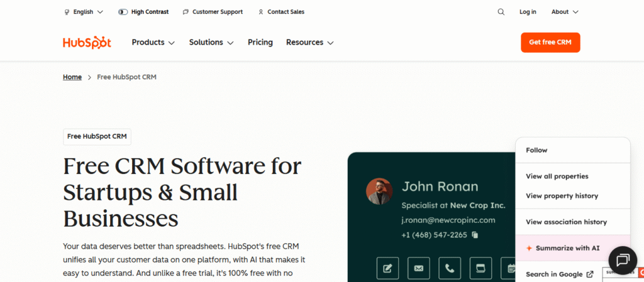Expand the Resources menu
The width and height of the screenshot is (644, 282).
[309, 42]
